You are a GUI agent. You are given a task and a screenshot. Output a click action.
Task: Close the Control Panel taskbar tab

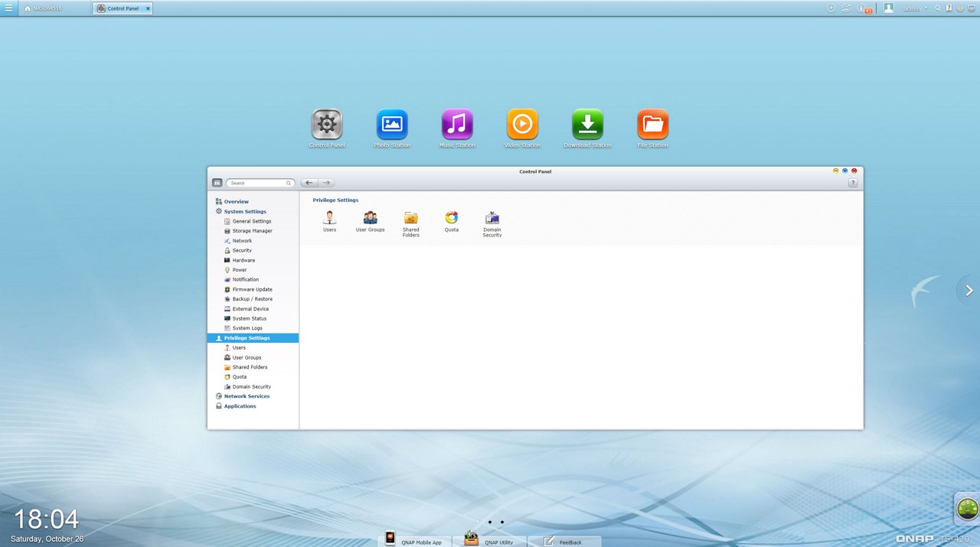(148, 8)
